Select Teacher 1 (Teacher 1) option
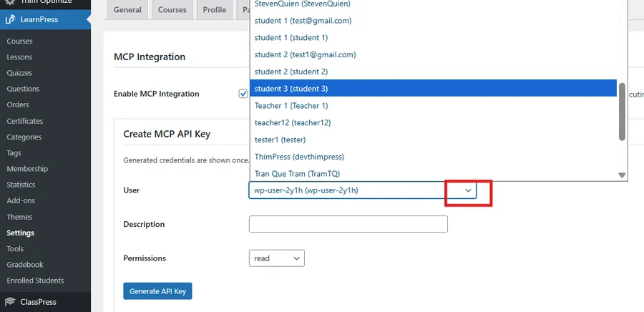 434,105
